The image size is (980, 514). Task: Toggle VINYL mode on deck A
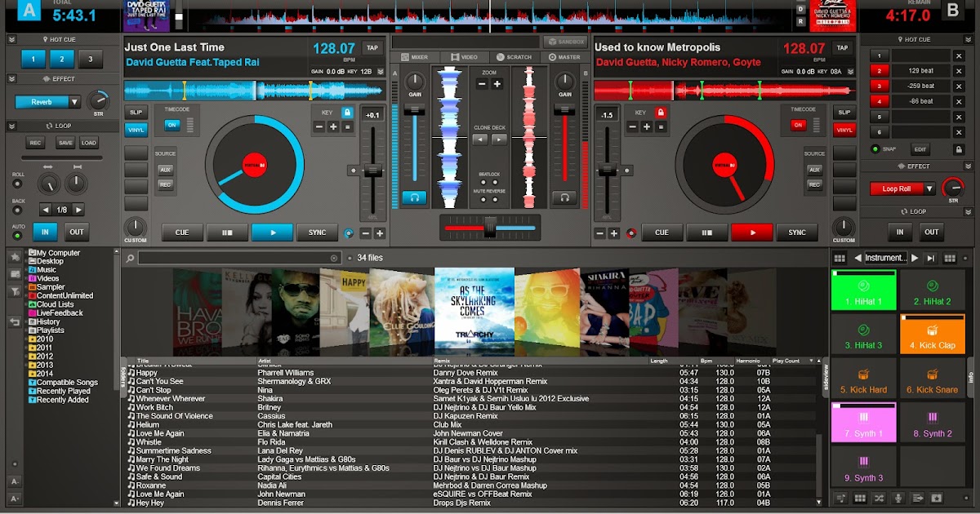click(x=136, y=130)
